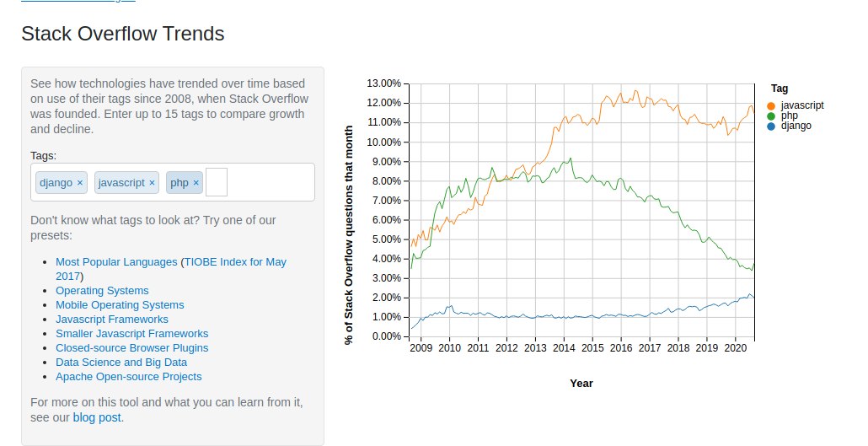The image size is (868, 446).
Task: Click the orange javascript legend dot
Action: pos(771,106)
